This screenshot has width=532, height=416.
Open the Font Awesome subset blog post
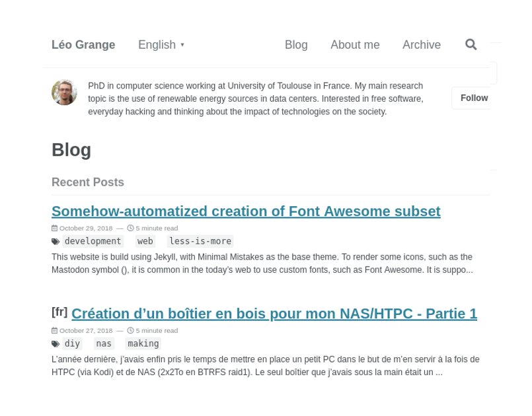[x=246, y=211]
